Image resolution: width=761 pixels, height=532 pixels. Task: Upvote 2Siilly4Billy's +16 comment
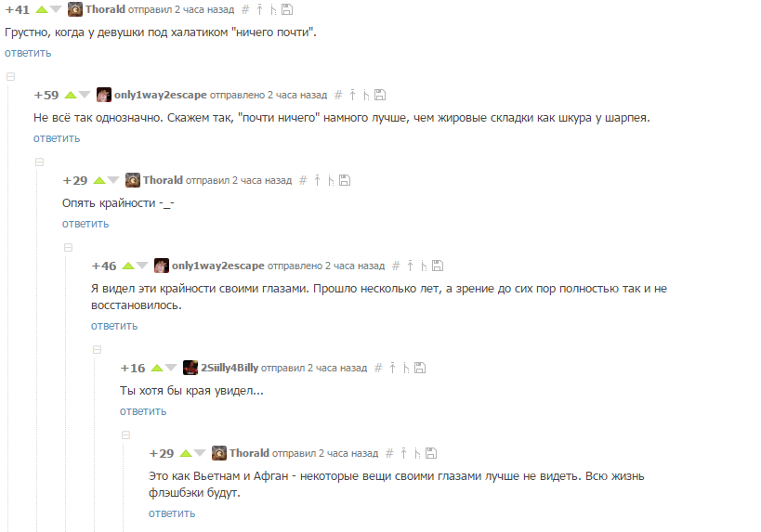157,368
